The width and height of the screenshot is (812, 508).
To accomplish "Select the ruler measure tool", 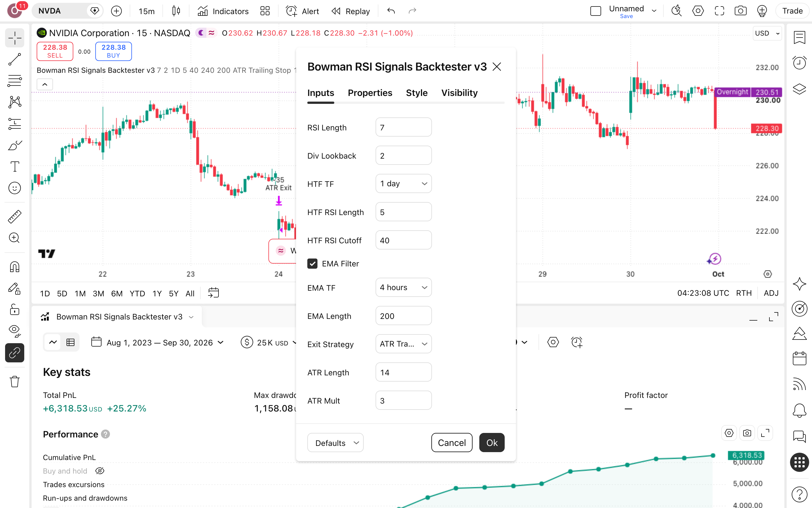I will pos(14,217).
